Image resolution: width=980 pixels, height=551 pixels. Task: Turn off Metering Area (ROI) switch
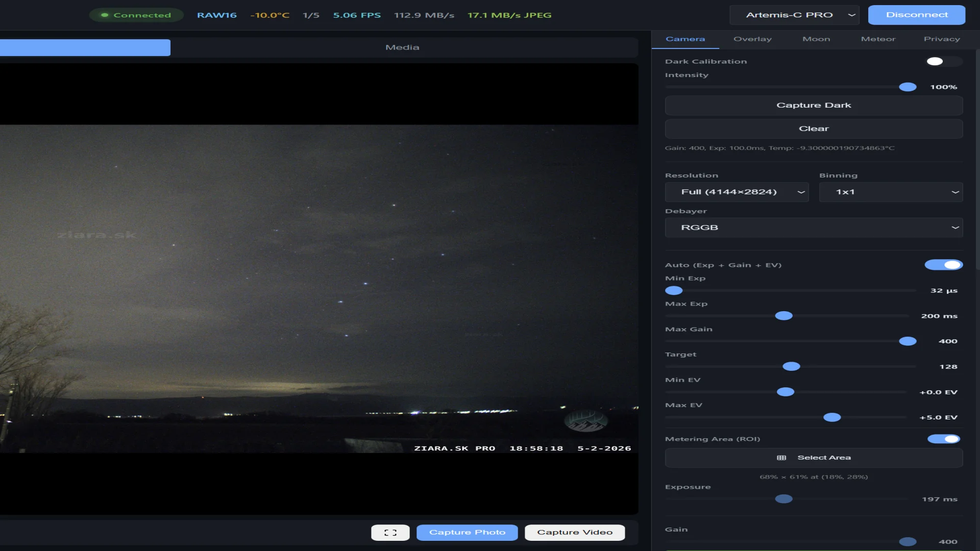point(943,439)
